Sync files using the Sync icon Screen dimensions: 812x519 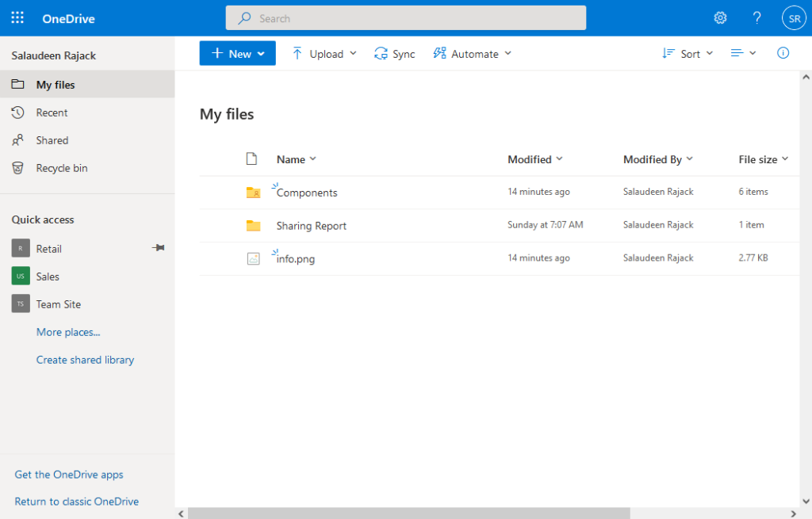[394, 53]
